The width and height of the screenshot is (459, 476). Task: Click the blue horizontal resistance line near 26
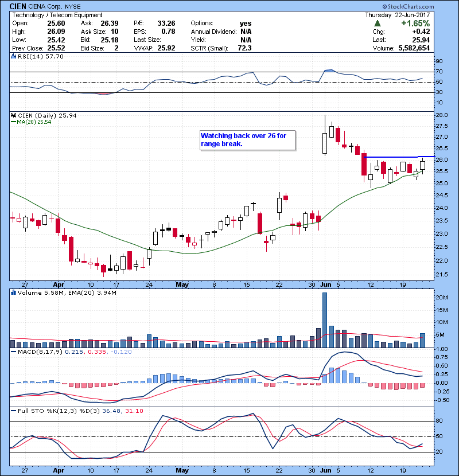[399, 157]
